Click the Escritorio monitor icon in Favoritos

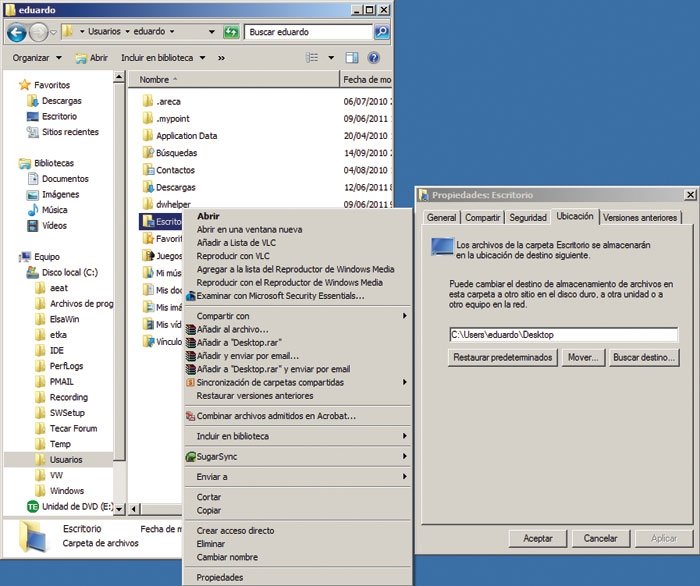click(33, 116)
